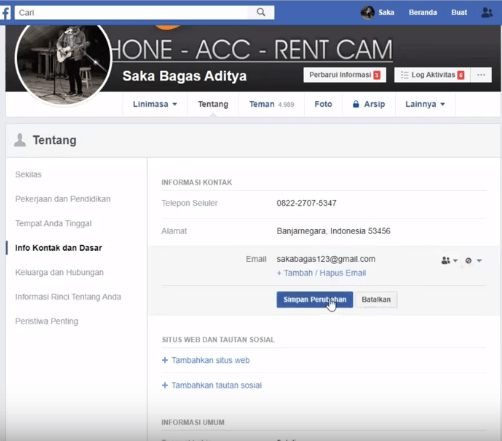Open the friend requests icon in top bar

point(487,13)
